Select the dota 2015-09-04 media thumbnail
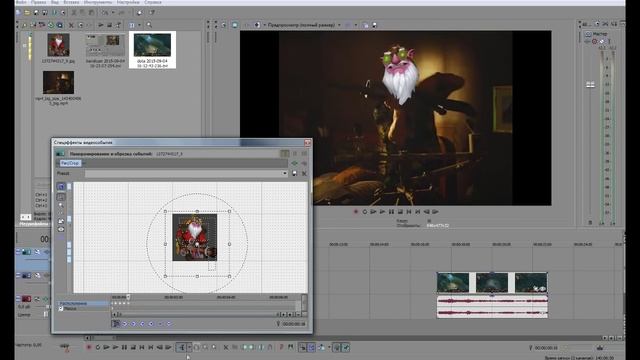Viewport: 640px width, 360px height. tap(152, 45)
